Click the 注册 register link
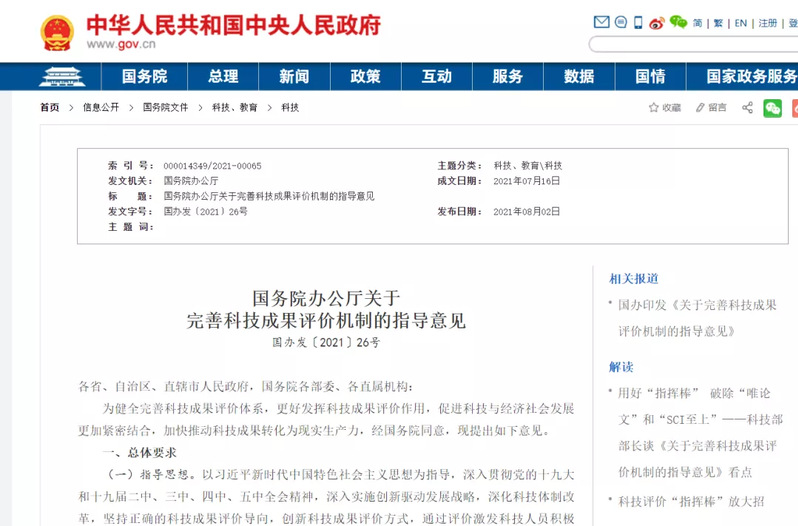 point(767,23)
